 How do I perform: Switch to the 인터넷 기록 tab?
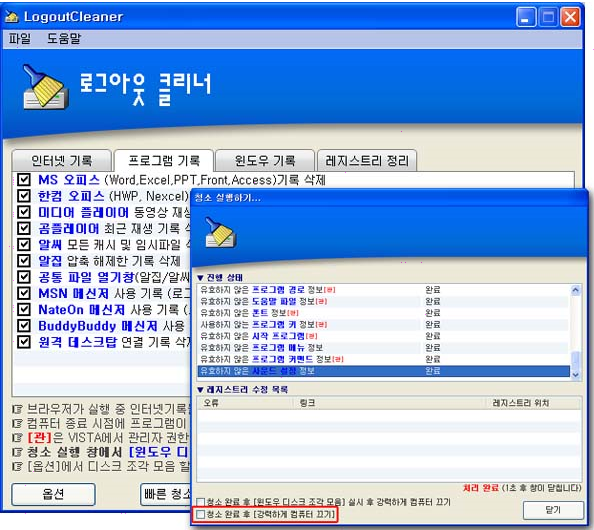point(61,161)
